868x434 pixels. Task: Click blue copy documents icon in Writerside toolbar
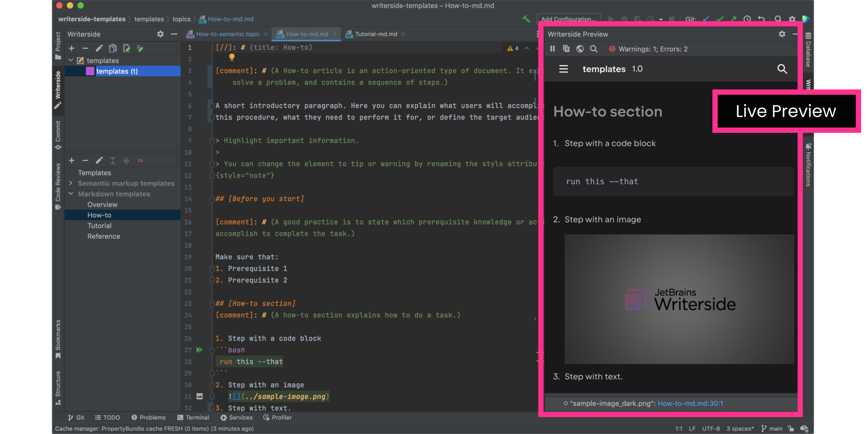[112, 48]
